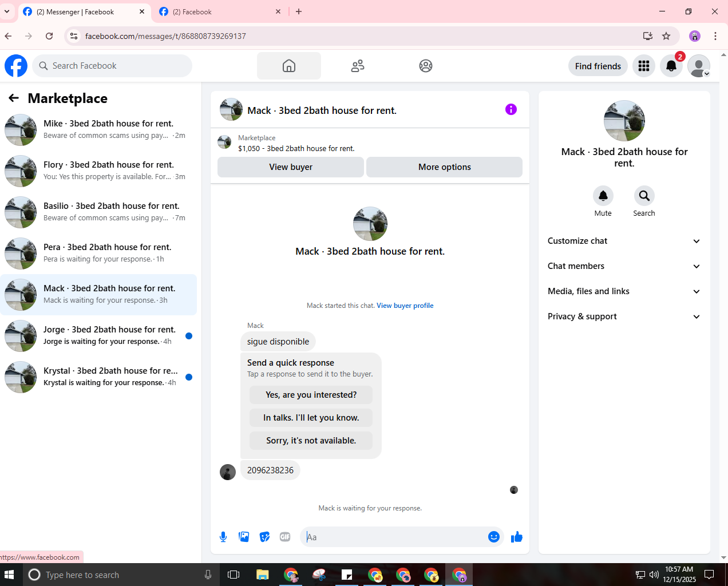This screenshot has width=728, height=586.
Task: Send quick reply 'Yes, are you interested?'
Action: (311, 395)
